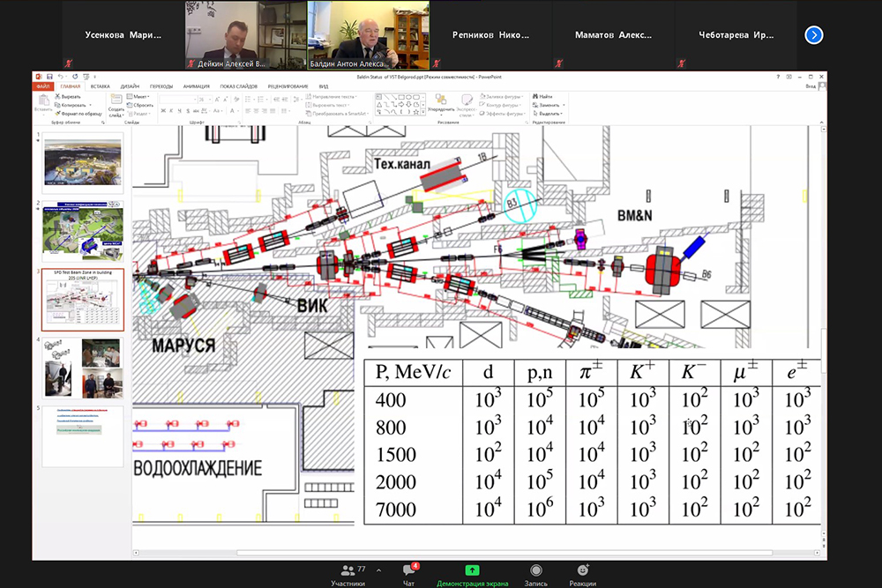Start recording with the Запись button
882x588 pixels.
[534, 573]
